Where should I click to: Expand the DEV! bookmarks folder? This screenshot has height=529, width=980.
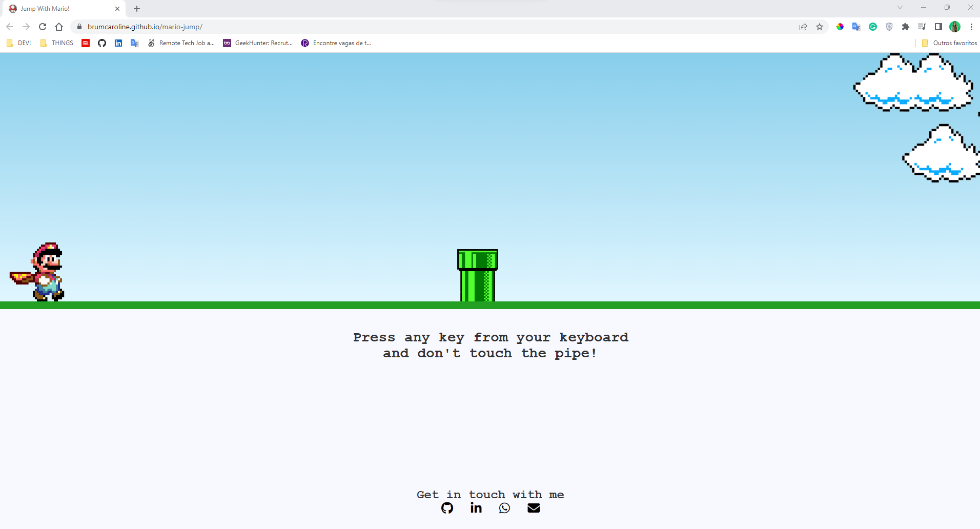point(19,43)
